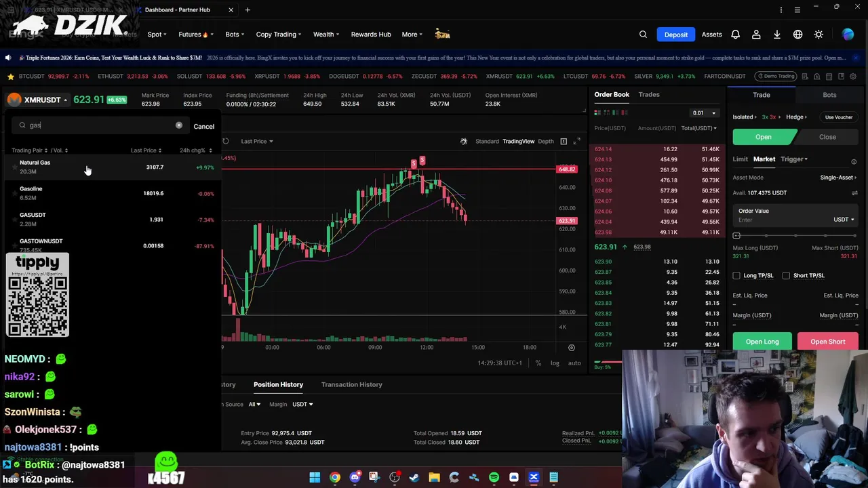Viewport: 868px width, 488px height.
Task: Click order size slider handle
Action: click(736, 236)
